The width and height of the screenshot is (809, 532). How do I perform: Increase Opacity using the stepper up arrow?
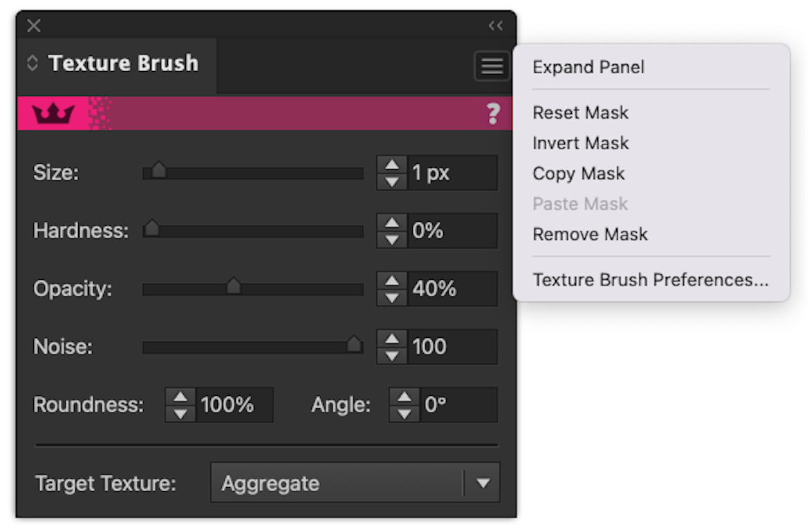(x=391, y=281)
